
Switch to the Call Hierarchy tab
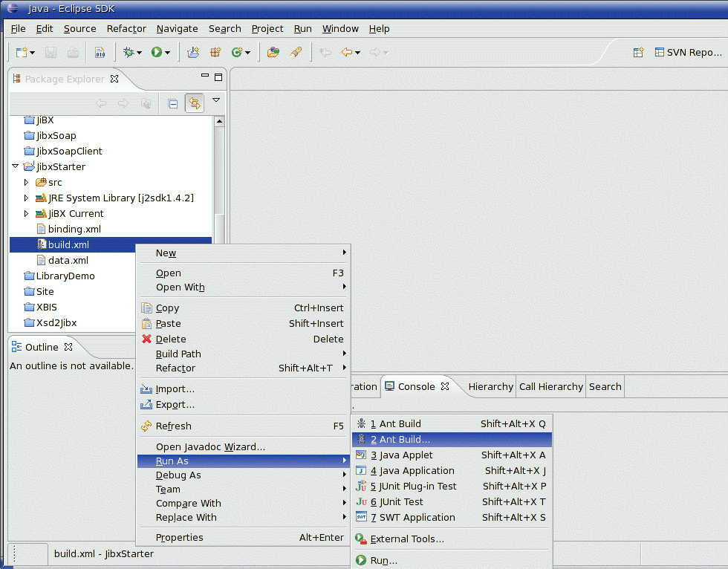tap(550, 386)
